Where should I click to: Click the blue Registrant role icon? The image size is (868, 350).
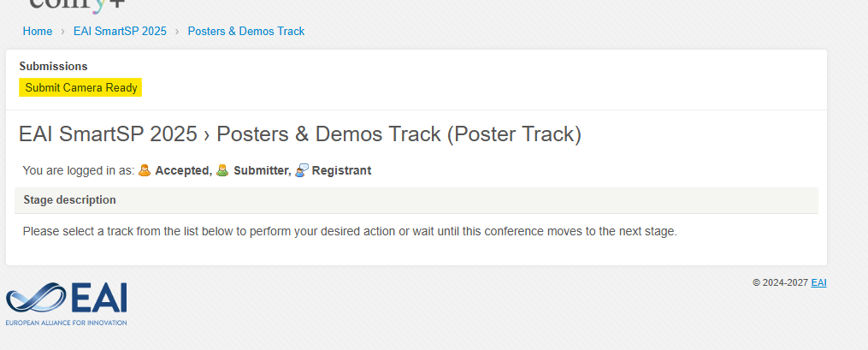pos(301,170)
